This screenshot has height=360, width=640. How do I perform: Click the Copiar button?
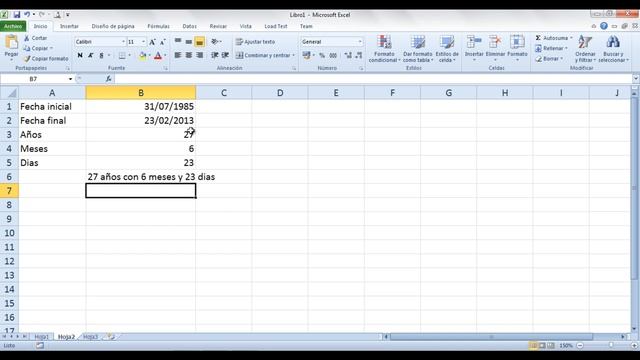[x=38, y=48]
